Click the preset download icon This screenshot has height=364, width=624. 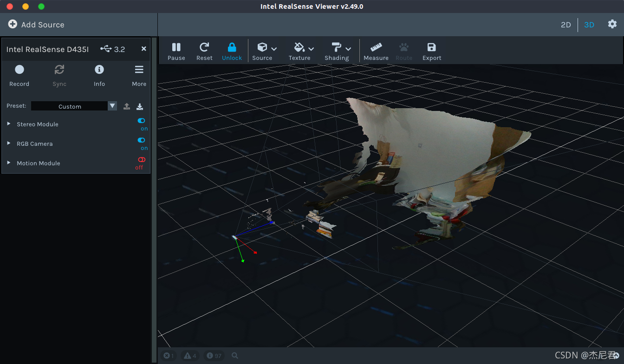140,106
